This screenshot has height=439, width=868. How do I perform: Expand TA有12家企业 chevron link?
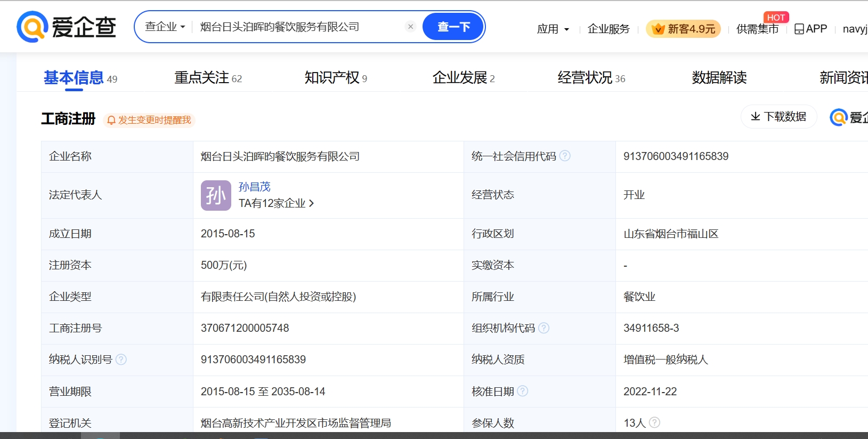pos(277,203)
